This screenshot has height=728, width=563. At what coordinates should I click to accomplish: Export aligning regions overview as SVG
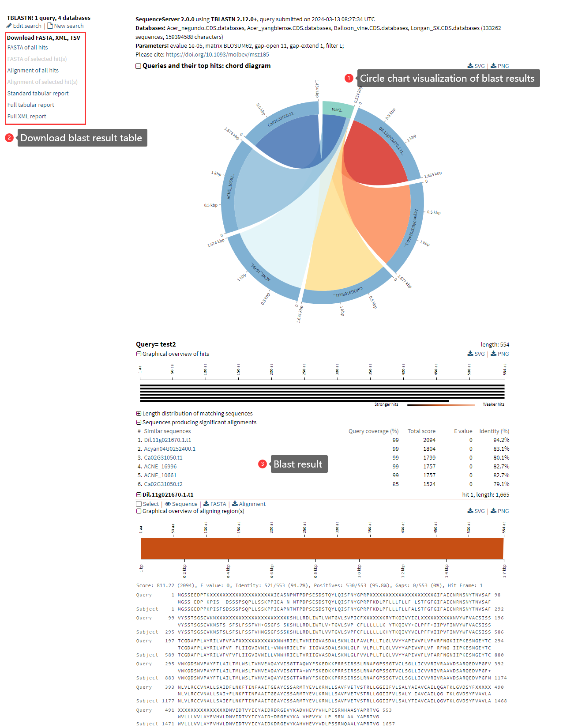pyautogui.click(x=476, y=511)
